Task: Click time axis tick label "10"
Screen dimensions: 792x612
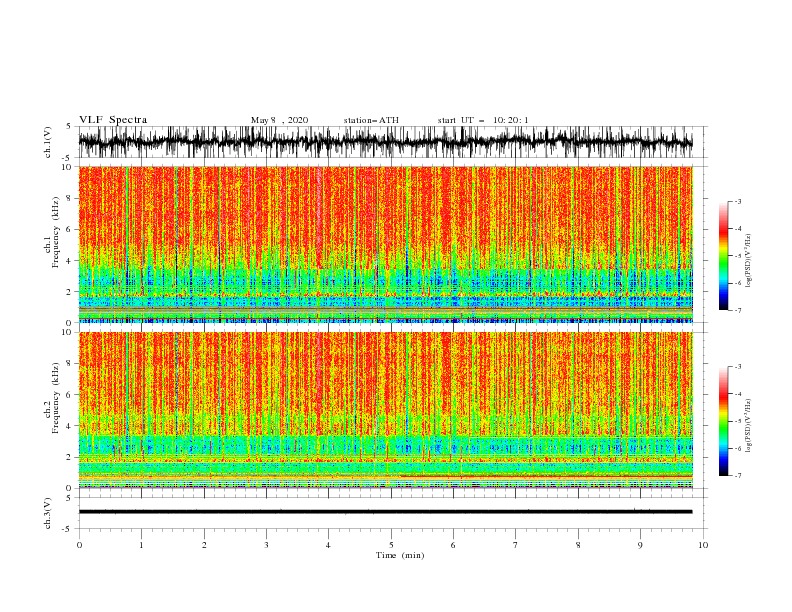Action: click(x=703, y=545)
